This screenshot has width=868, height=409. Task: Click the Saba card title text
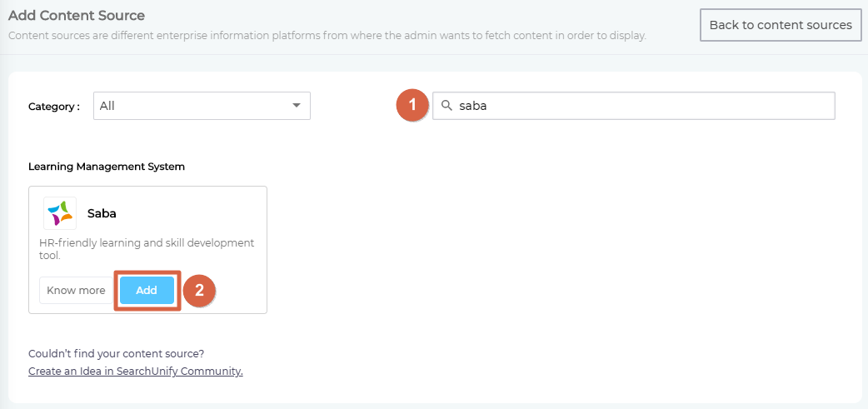click(x=102, y=213)
